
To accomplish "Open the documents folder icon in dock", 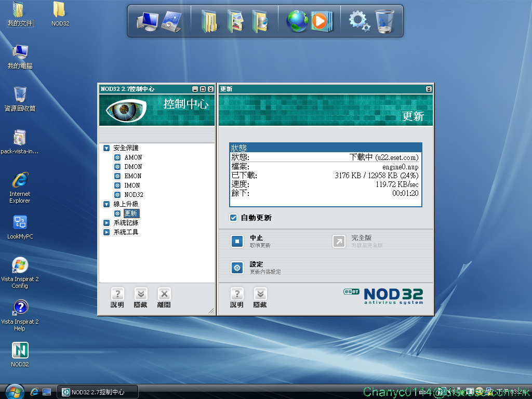I will [210, 21].
